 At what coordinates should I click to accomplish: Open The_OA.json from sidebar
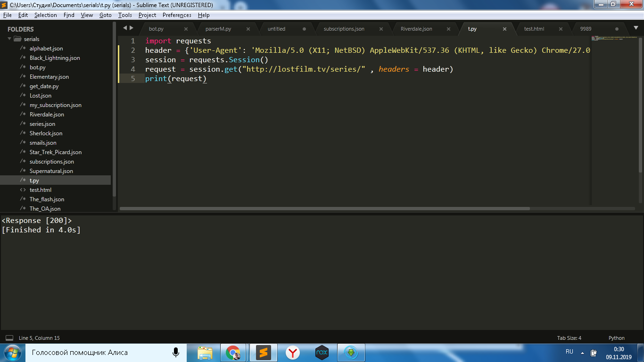click(x=45, y=209)
